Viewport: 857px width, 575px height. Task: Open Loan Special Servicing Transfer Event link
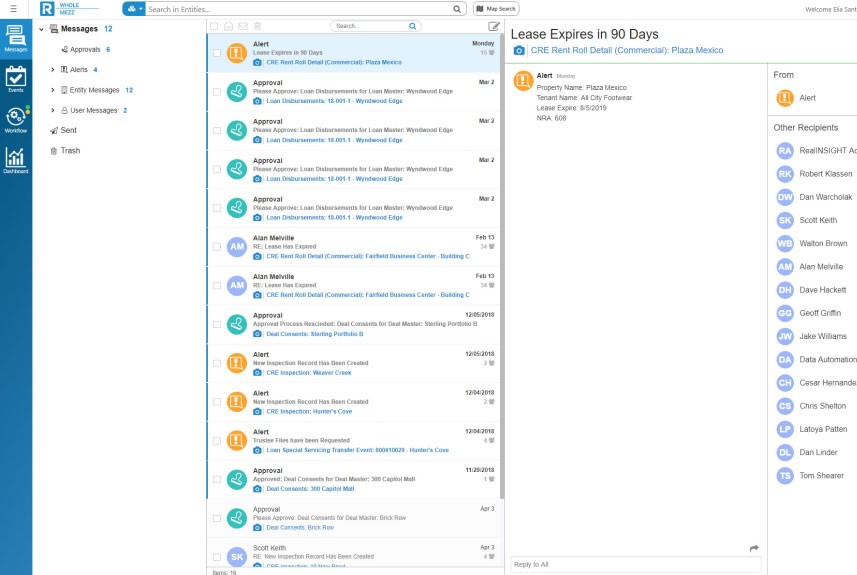[357, 450]
